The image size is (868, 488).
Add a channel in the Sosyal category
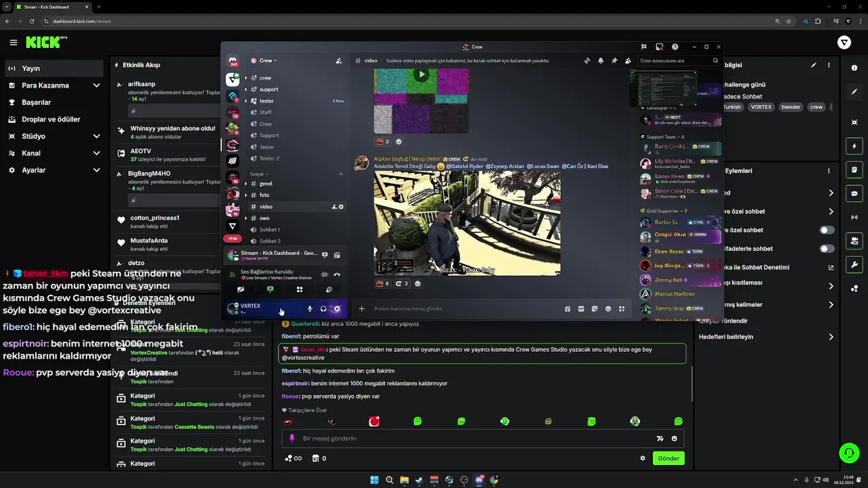(341, 174)
